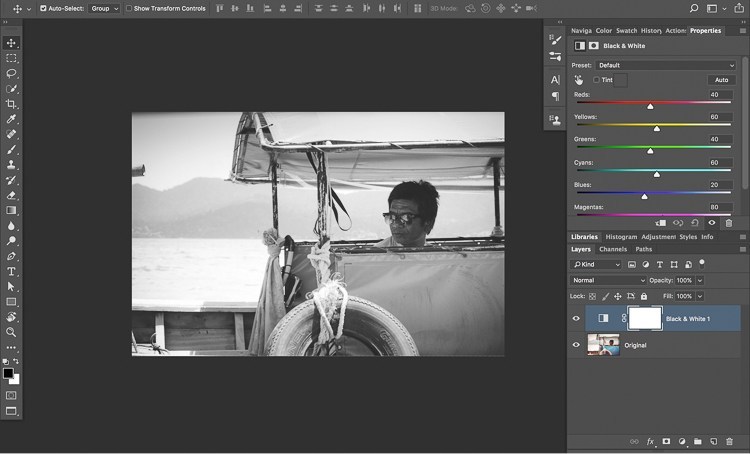
Task: Switch to the Libraries tab
Action: [584, 237]
